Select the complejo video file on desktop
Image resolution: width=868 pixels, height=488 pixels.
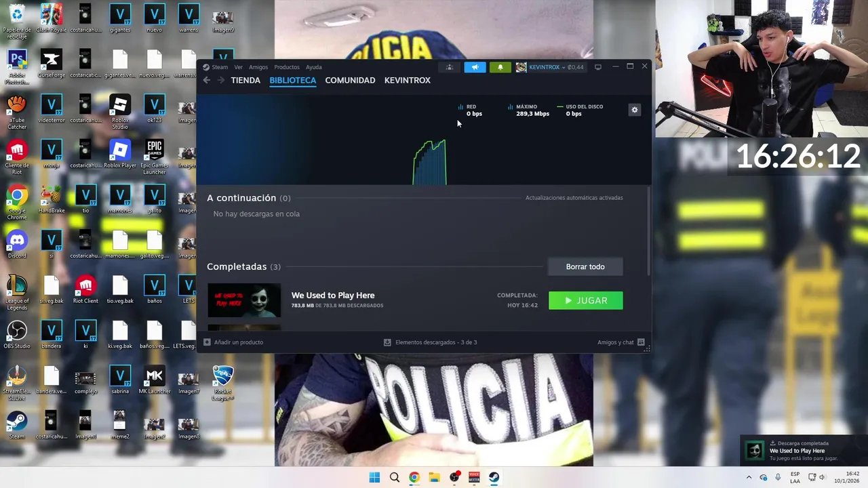85,380
